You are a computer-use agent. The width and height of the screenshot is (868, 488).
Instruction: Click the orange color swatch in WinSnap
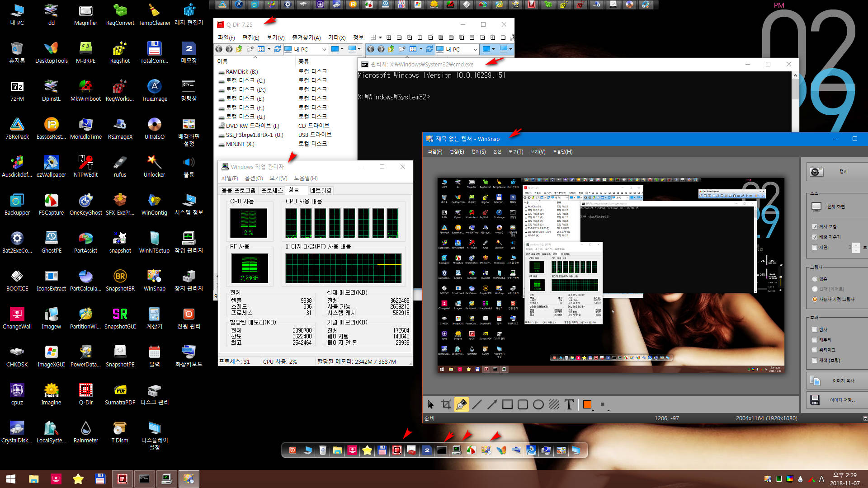(x=587, y=404)
